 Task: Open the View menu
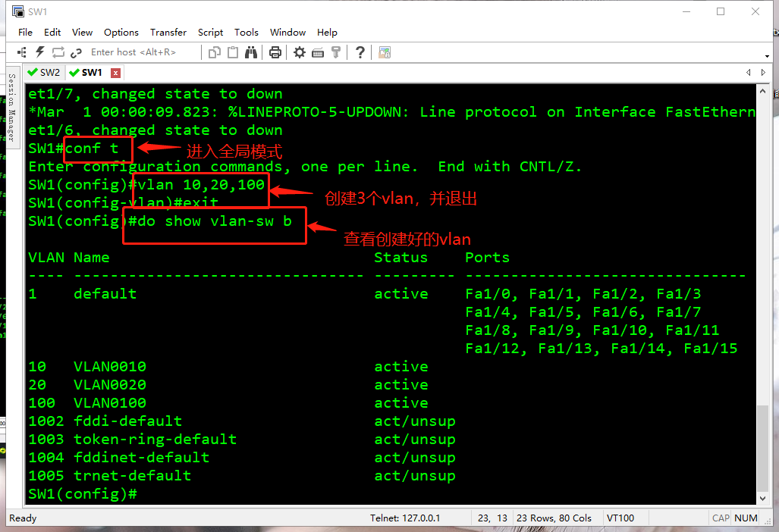(82, 33)
